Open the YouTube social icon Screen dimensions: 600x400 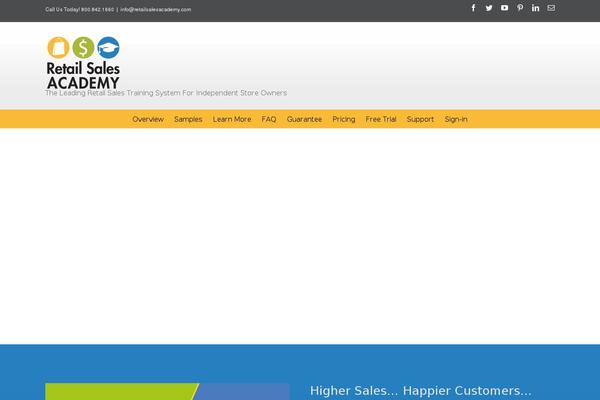coord(504,8)
